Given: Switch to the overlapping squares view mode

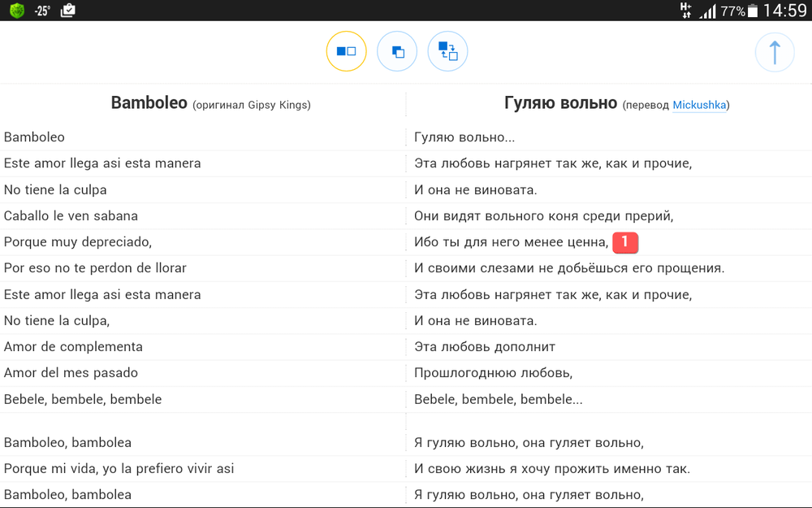Looking at the screenshot, I should tap(397, 51).
